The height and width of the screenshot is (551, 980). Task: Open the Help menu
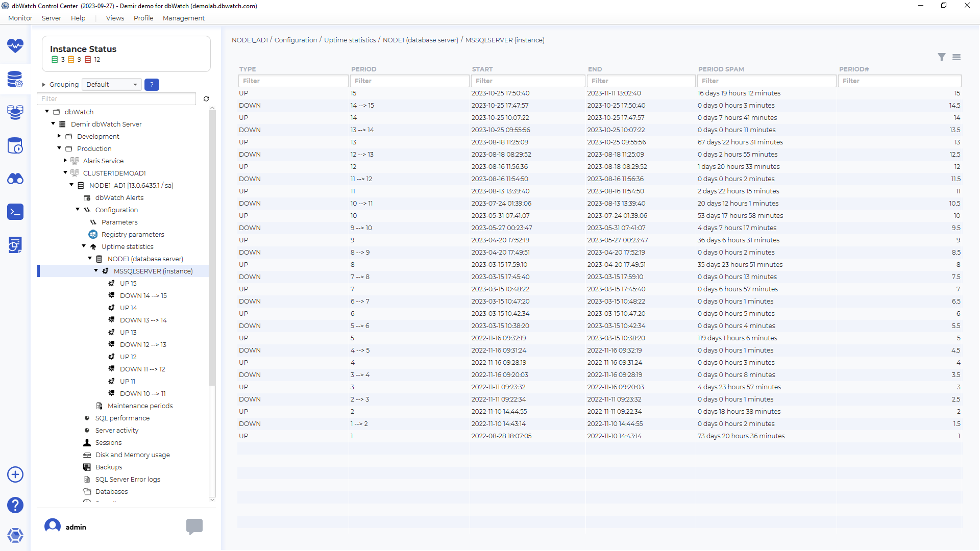click(78, 18)
